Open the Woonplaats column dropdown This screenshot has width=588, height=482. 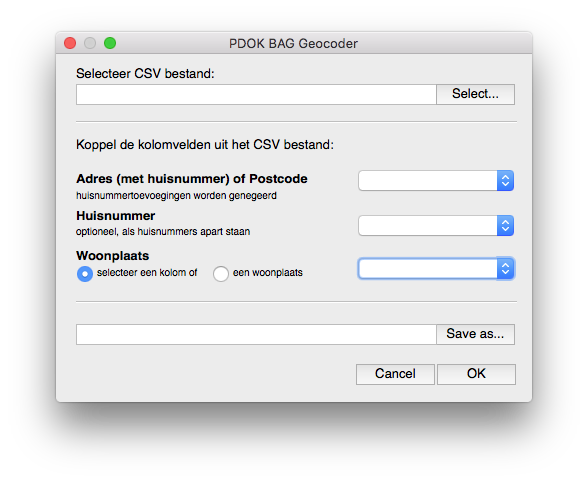[x=436, y=269]
